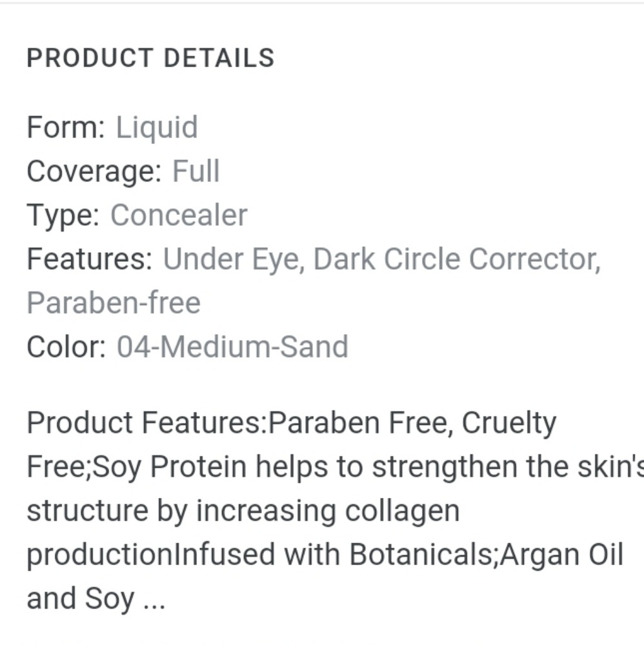Click the Type label
Screen dimensions: 644x645
coord(63,216)
